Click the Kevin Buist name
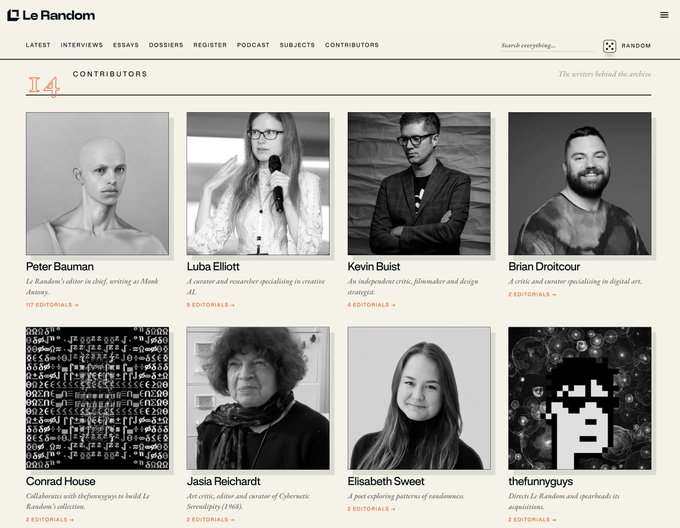Image resolution: width=680 pixels, height=528 pixels. (x=374, y=267)
